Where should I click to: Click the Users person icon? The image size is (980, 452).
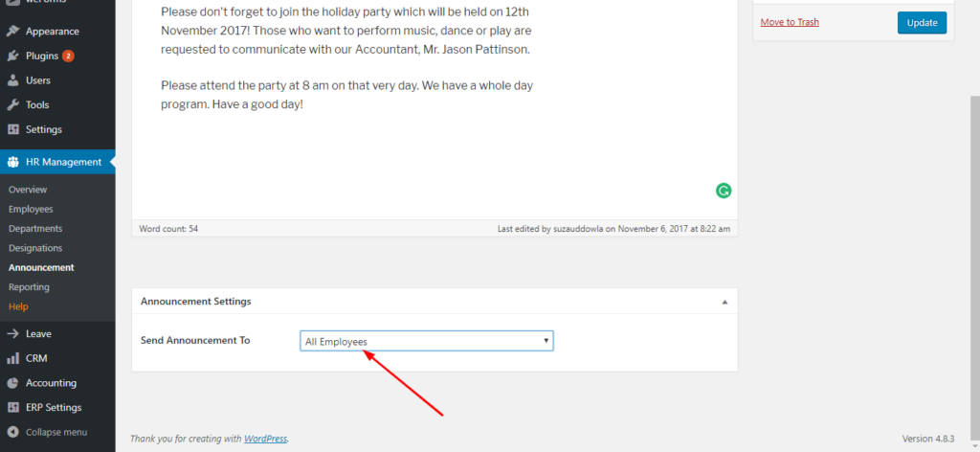pos(13,80)
